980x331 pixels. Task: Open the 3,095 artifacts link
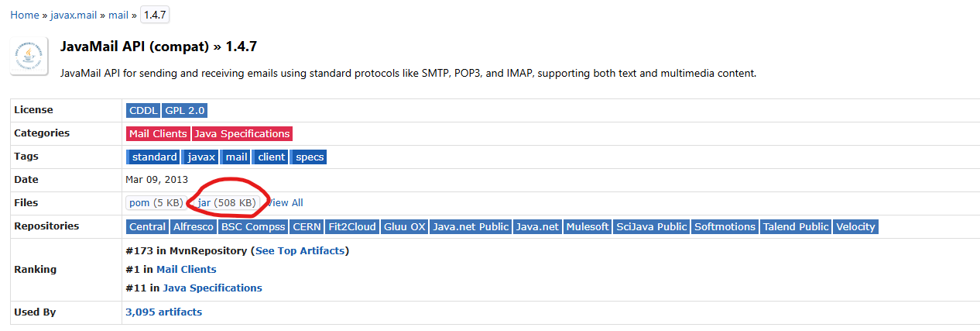point(163,312)
